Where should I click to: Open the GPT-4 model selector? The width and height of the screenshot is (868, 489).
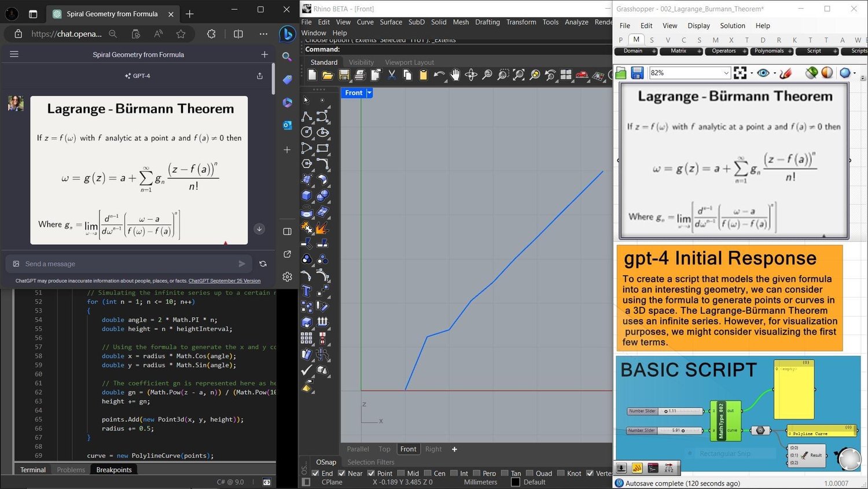pos(138,76)
